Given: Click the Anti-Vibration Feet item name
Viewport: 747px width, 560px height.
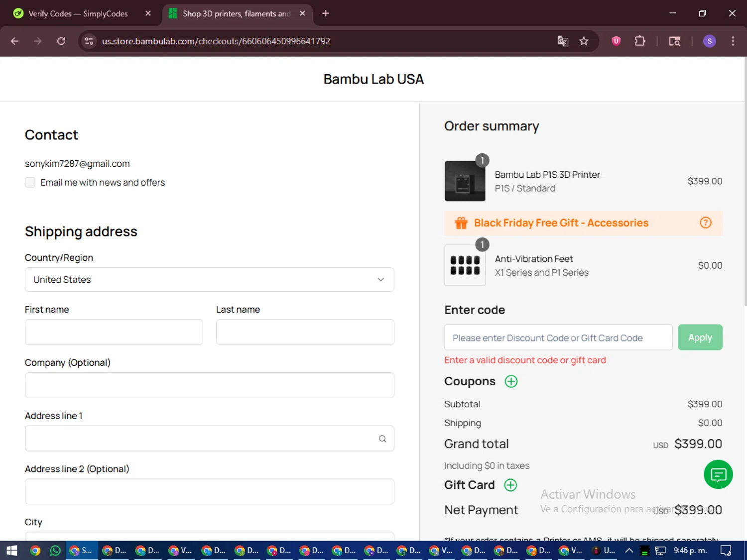Looking at the screenshot, I should pos(534,259).
